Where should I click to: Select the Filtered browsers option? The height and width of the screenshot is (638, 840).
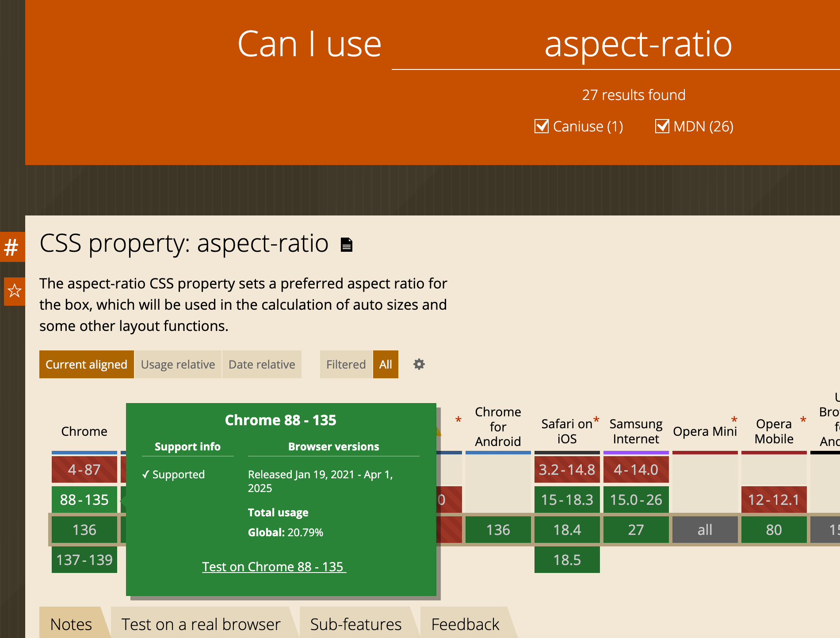(x=346, y=364)
